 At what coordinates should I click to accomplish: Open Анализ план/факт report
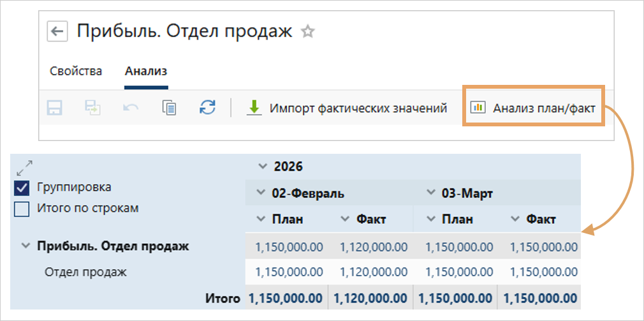point(532,108)
